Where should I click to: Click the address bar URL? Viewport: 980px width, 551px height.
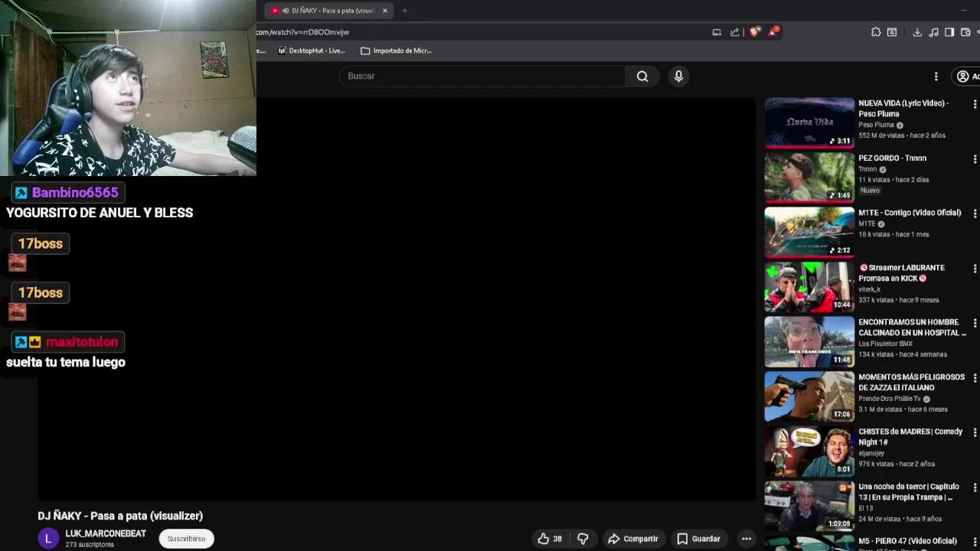(x=303, y=32)
